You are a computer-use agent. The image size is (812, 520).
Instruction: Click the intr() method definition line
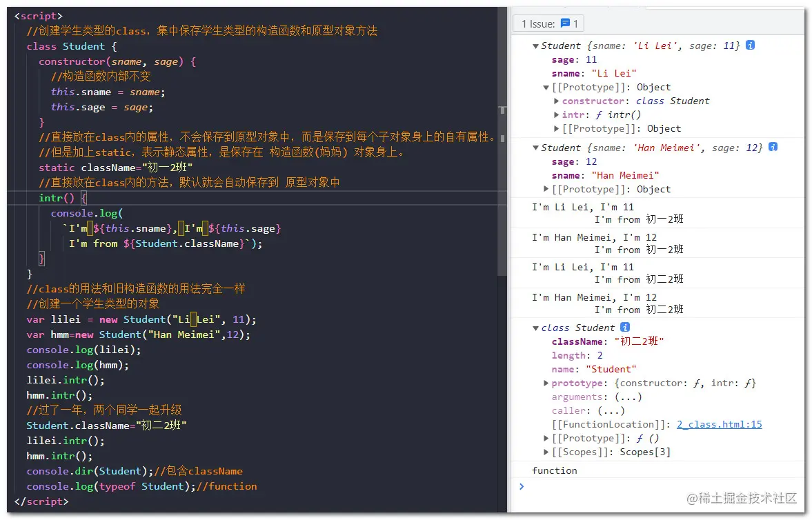63,198
